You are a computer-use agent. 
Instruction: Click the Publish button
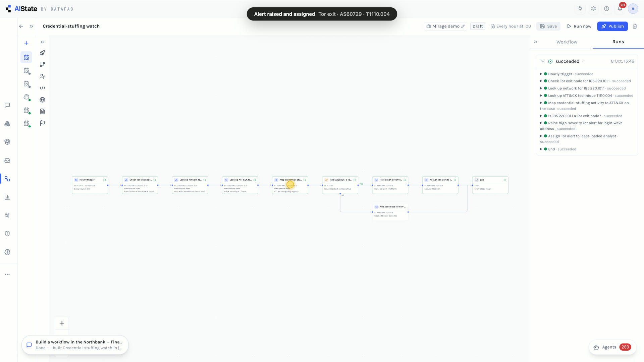point(612,26)
